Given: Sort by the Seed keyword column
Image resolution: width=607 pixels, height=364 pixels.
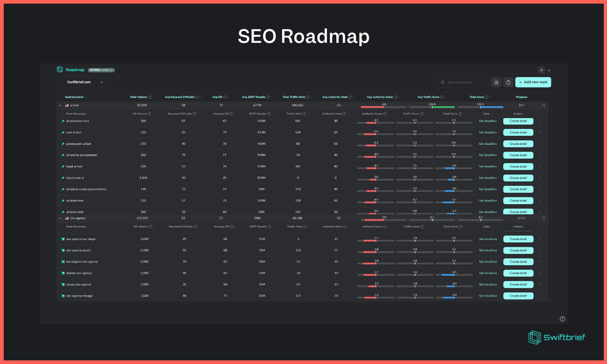Looking at the screenshot, I should point(74,97).
